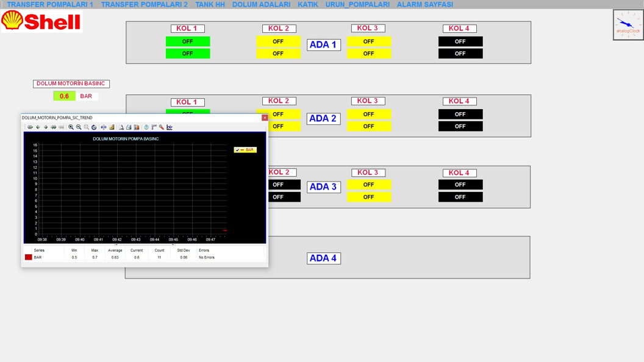The width and height of the screenshot is (644, 362).
Task: Click the red pen icon in trend toolbar
Action: [162, 127]
